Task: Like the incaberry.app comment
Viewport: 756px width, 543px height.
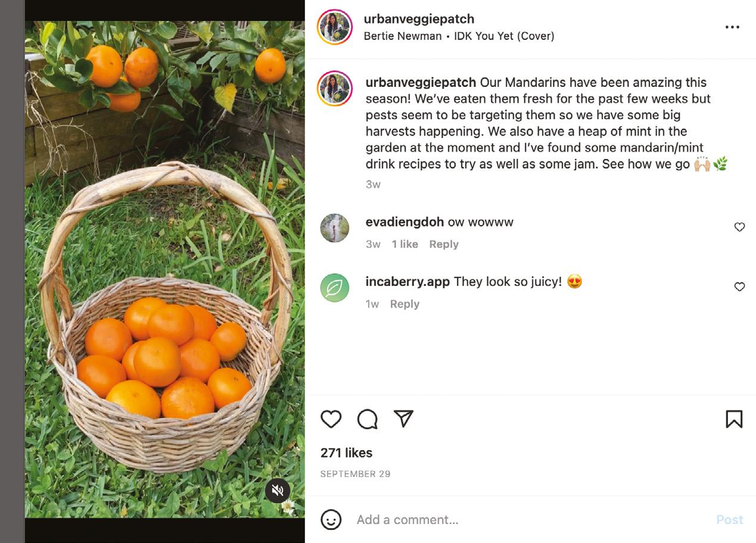Action: coord(739,287)
